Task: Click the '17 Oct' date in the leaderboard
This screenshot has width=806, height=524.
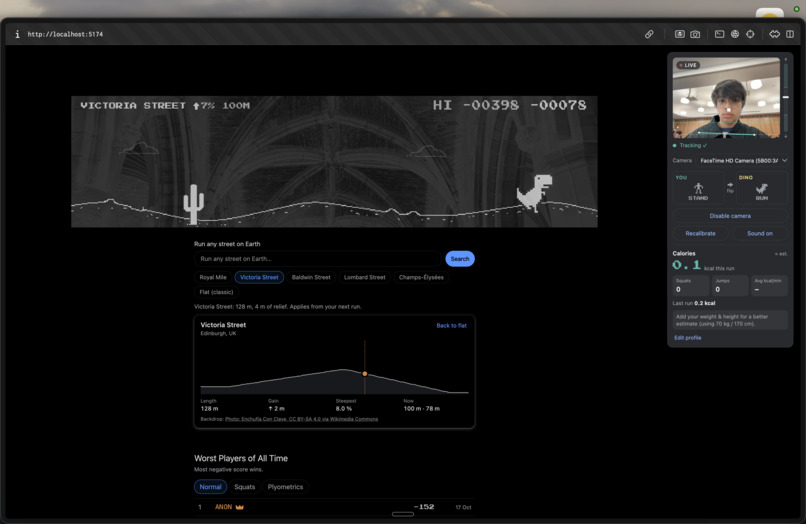Action: [463, 507]
